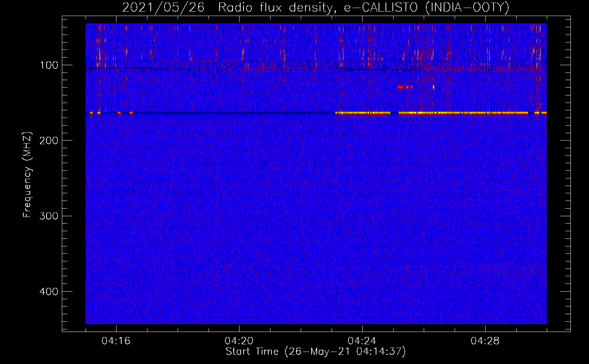Click the 04:20 time tick label
This screenshot has width=589, height=364.
click(239, 341)
